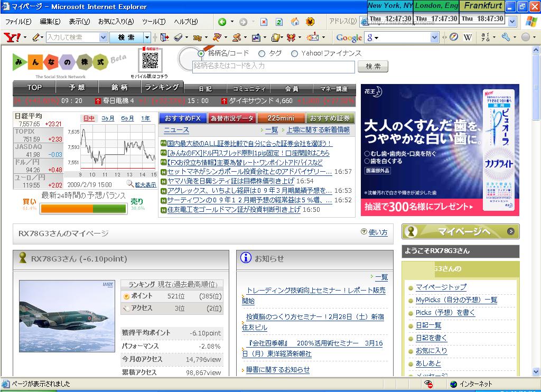
Task: Select the Yahoo!ファイナンス radio button
Action: pos(294,53)
